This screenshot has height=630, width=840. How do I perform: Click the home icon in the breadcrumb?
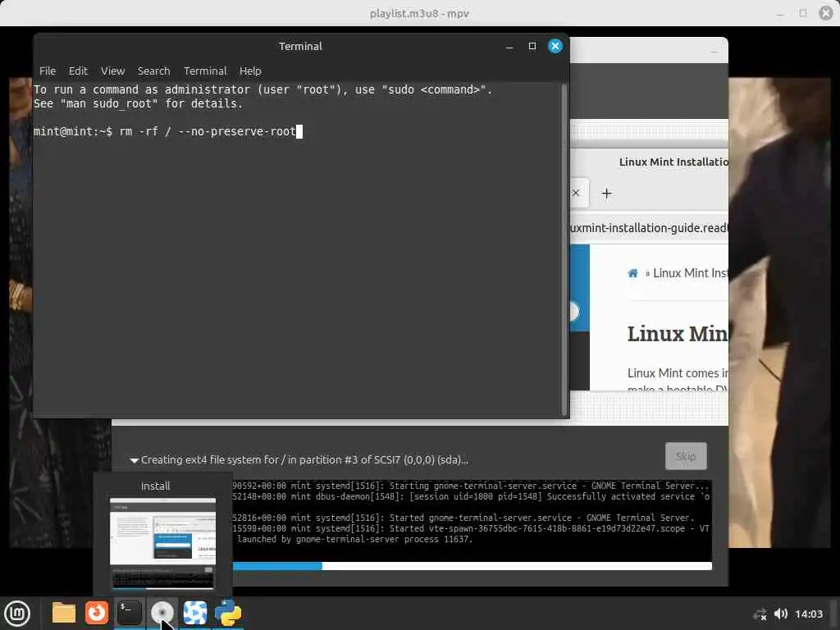point(632,273)
